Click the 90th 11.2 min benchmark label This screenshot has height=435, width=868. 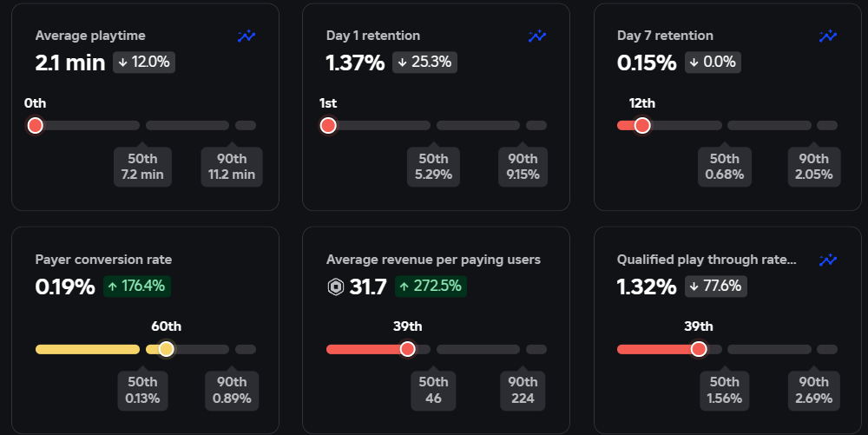[x=231, y=167]
